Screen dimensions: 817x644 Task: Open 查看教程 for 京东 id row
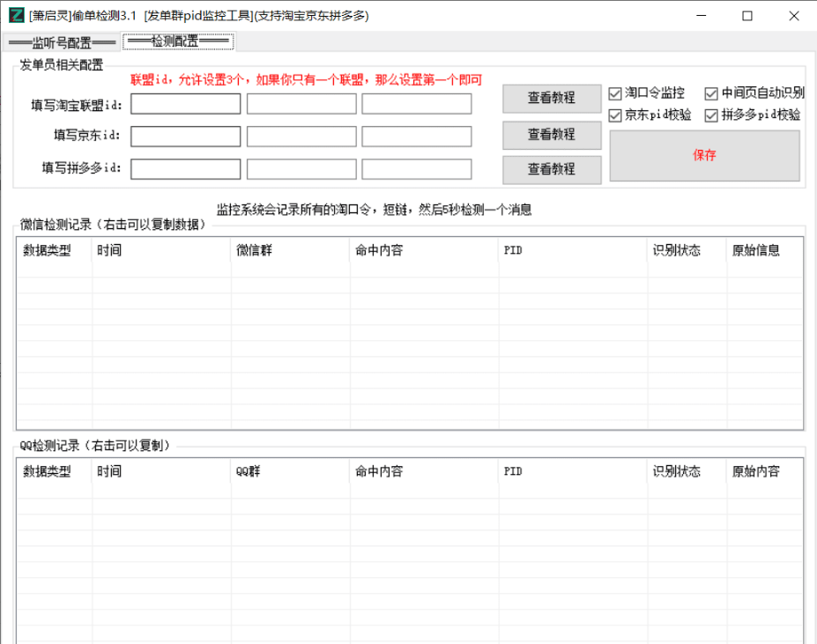click(x=552, y=135)
